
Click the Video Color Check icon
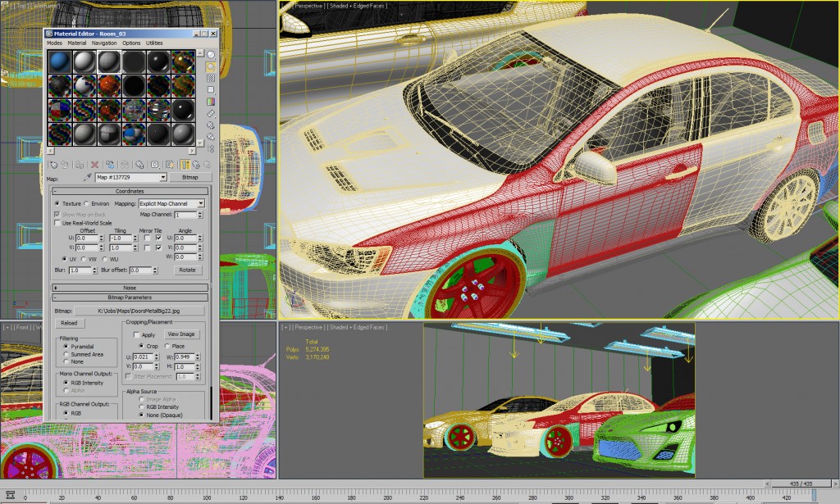211,102
